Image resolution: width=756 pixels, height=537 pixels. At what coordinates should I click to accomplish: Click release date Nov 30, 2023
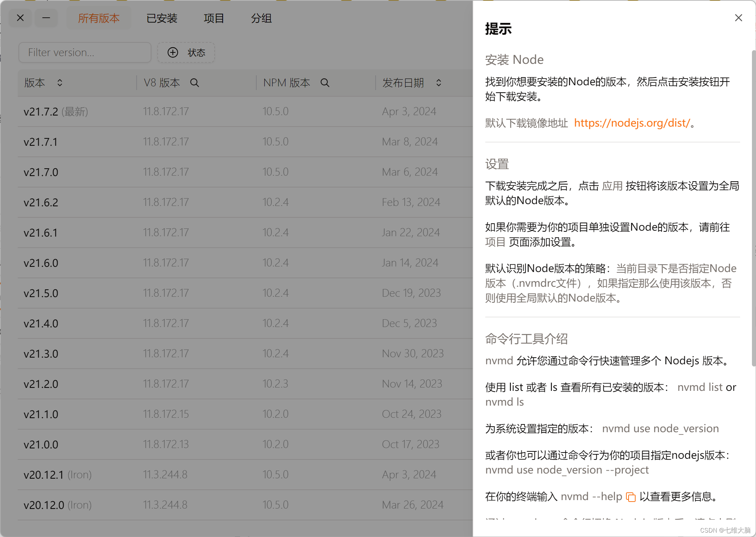[413, 354]
